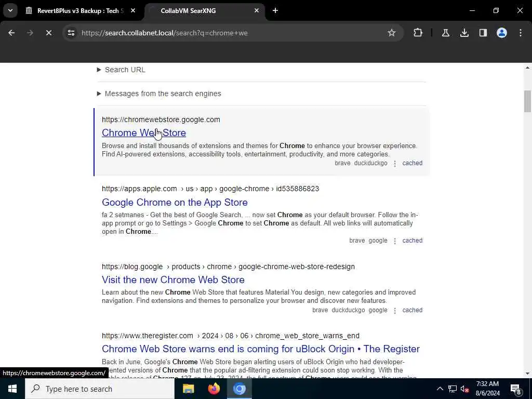
Task: Open the notification center icon
Action: (516, 389)
